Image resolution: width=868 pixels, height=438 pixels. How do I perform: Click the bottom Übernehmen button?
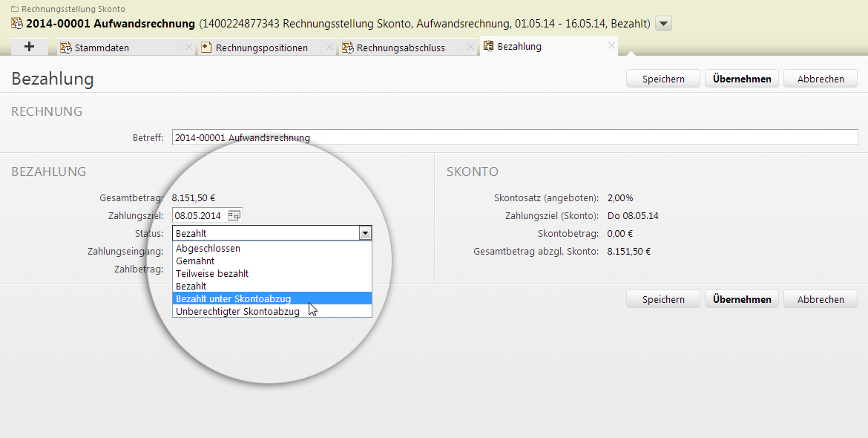click(x=741, y=299)
